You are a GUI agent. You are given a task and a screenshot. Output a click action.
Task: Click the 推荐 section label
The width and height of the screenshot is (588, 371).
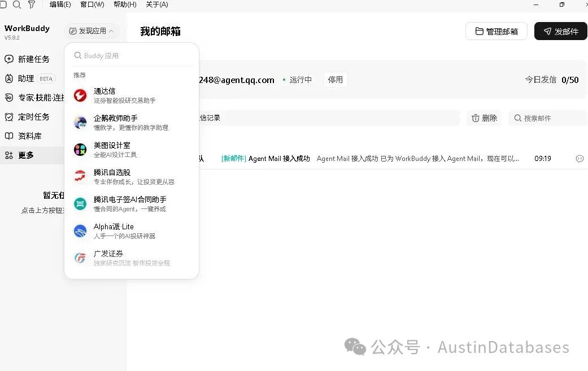[80, 75]
